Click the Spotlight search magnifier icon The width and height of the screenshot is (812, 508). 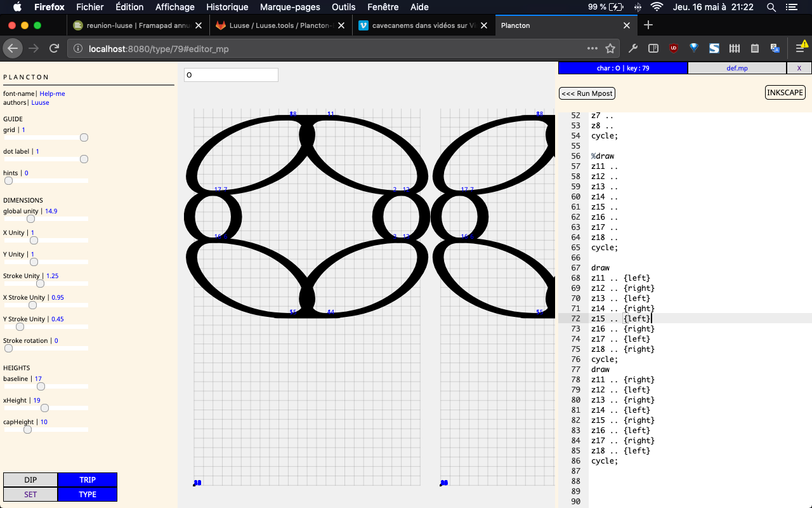tap(771, 7)
